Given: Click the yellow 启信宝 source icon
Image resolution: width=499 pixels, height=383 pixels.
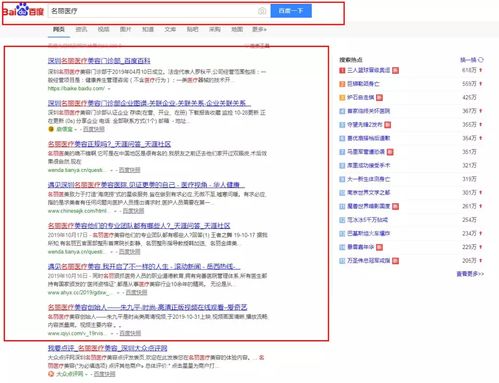Looking at the screenshot, I should [x=51, y=129].
